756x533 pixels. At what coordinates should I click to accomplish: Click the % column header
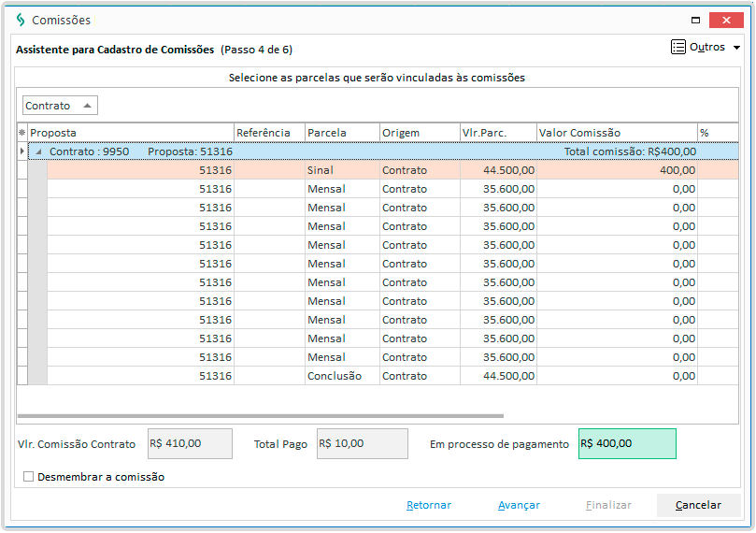pos(718,133)
